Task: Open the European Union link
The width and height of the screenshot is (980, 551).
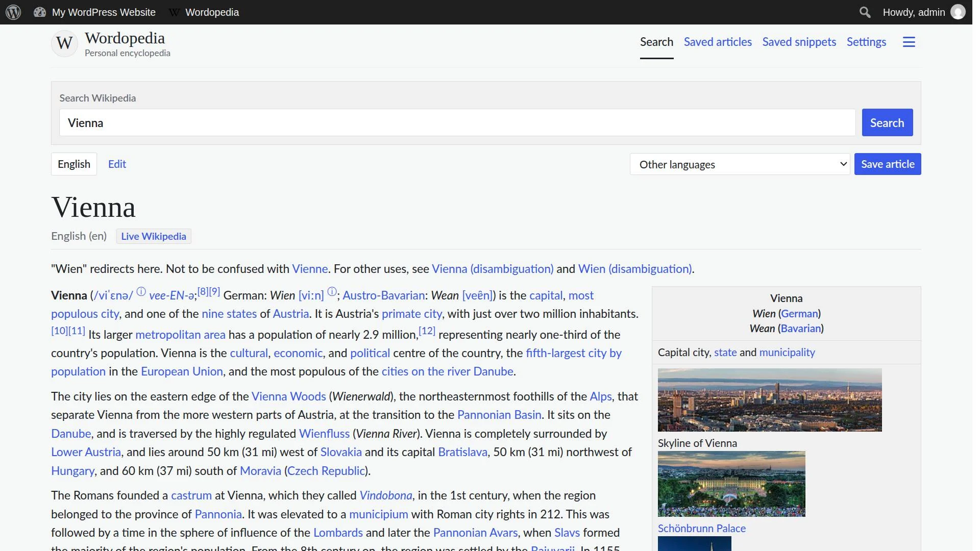Action: tap(182, 371)
